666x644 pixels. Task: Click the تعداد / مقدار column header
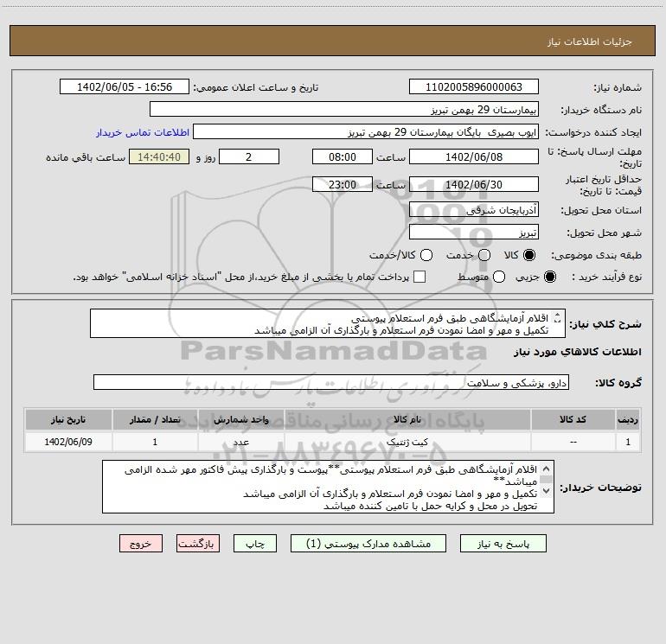click(155, 419)
